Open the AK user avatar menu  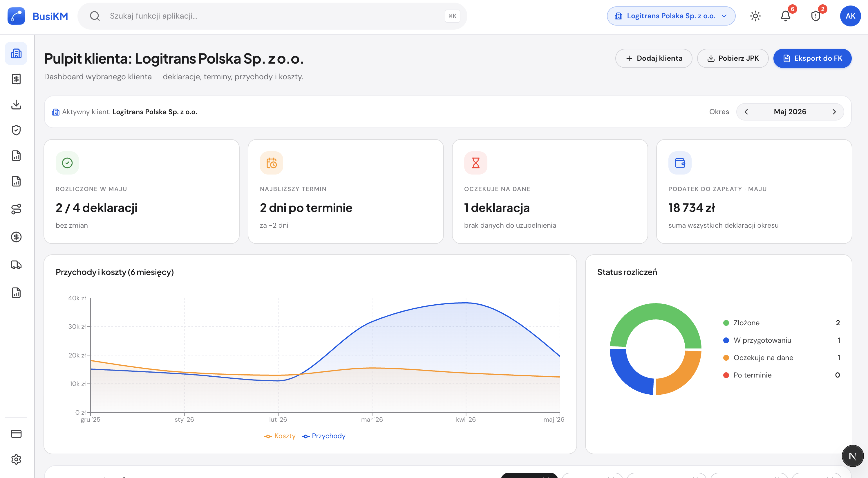coord(850,16)
